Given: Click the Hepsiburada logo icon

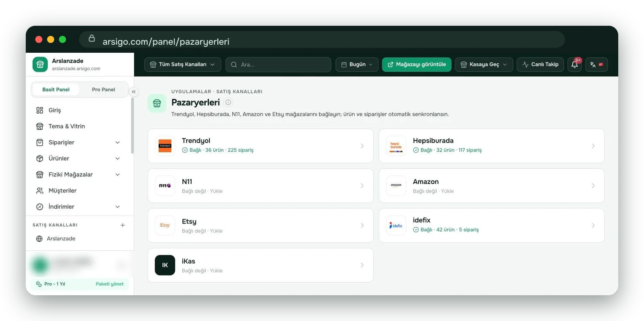Looking at the screenshot, I should [x=396, y=146].
